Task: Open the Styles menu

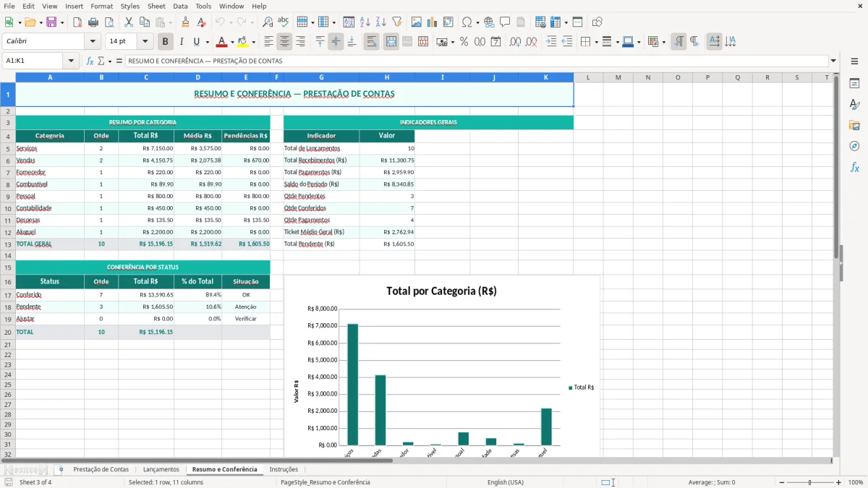Action: point(130,6)
